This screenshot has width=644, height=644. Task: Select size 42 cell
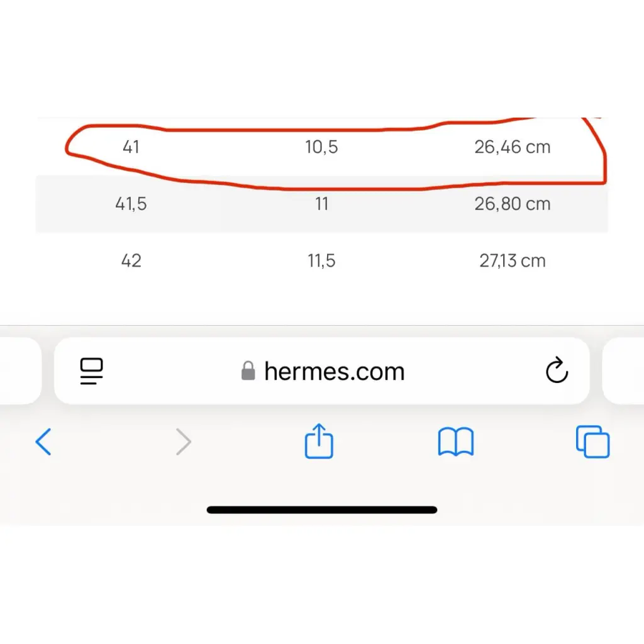click(131, 260)
